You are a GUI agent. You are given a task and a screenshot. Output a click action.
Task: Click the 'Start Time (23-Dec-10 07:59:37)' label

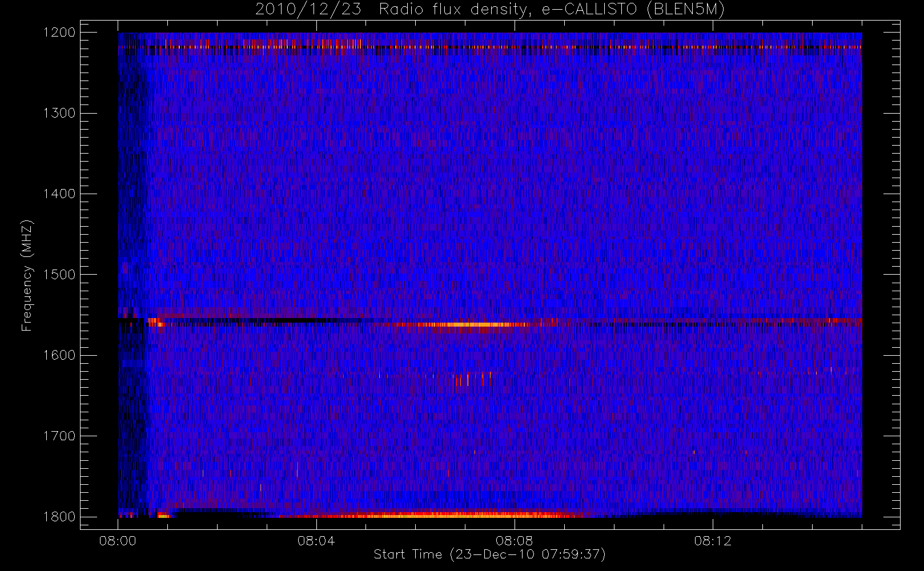pyautogui.click(x=489, y=554)
